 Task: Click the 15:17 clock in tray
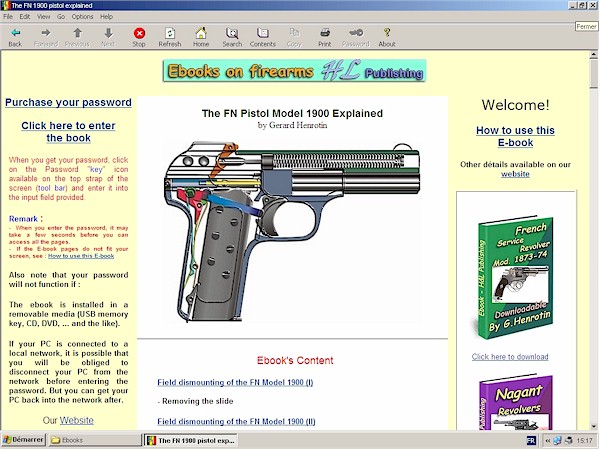point(584,440)
